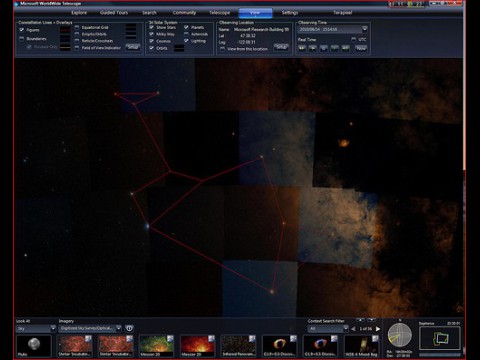Viewport: 480px width, 360px height.
Task: Click the faster time button
Action: [x=334, y=48]
